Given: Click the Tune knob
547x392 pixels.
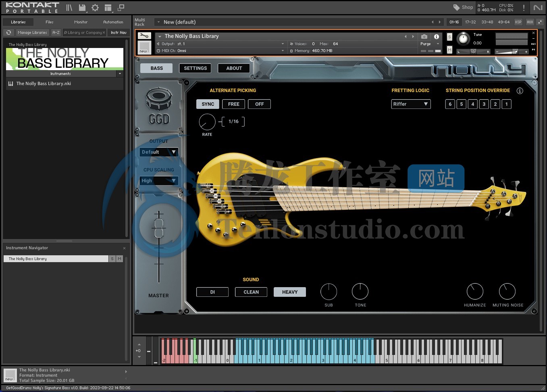Looking at the screenshot, I should [464, 39].
